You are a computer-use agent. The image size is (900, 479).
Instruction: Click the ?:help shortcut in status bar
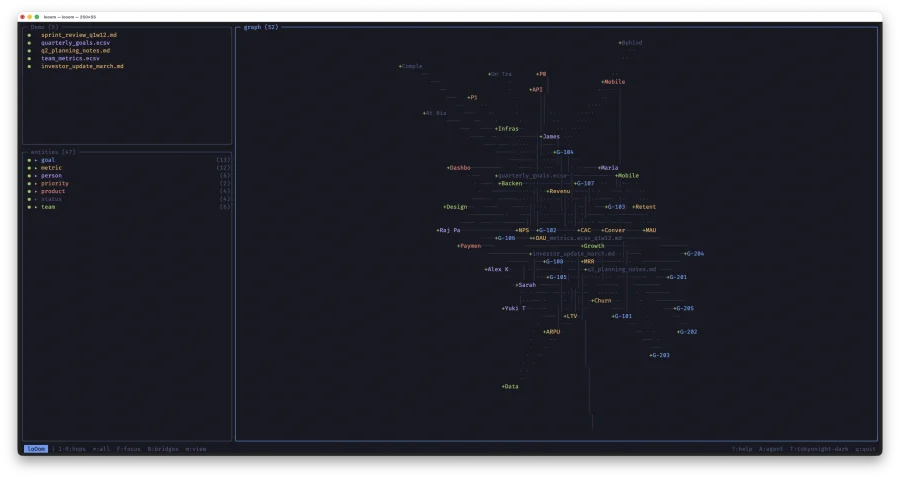741,449
